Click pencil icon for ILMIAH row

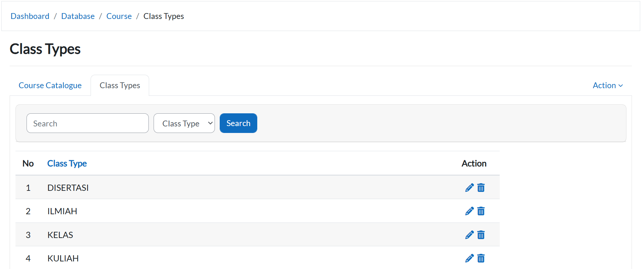pyautogui.click(x=469, y=211)
